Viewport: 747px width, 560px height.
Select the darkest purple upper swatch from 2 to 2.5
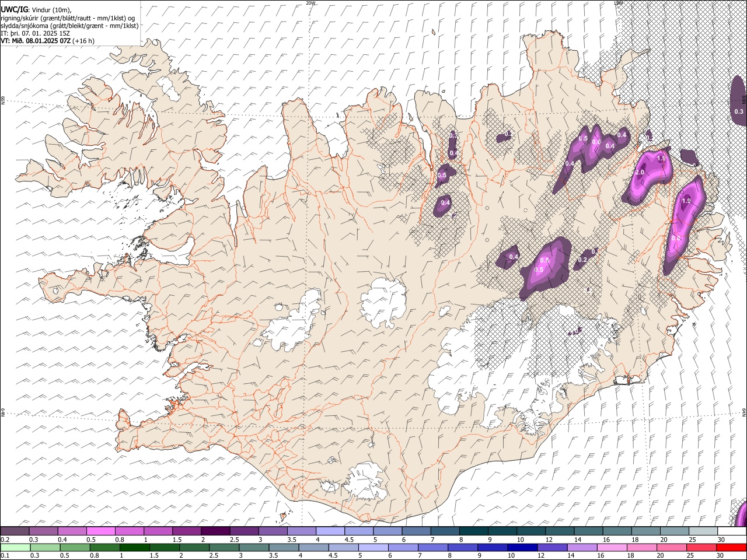click(215, 531)
